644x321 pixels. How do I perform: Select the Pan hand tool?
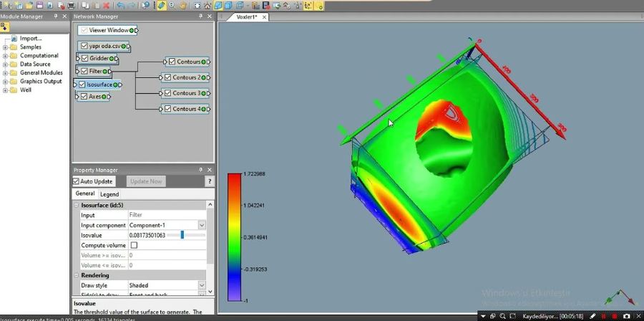(182, 5)
